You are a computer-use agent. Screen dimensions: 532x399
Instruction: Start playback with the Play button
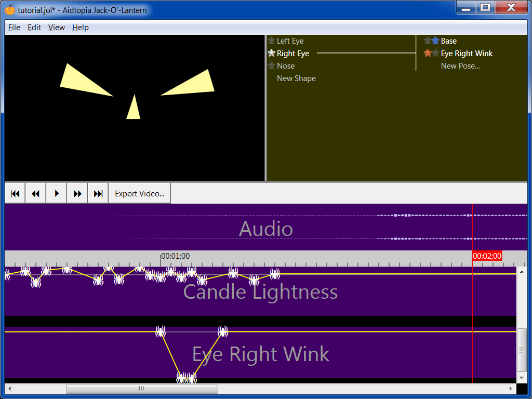pos(56,193)
